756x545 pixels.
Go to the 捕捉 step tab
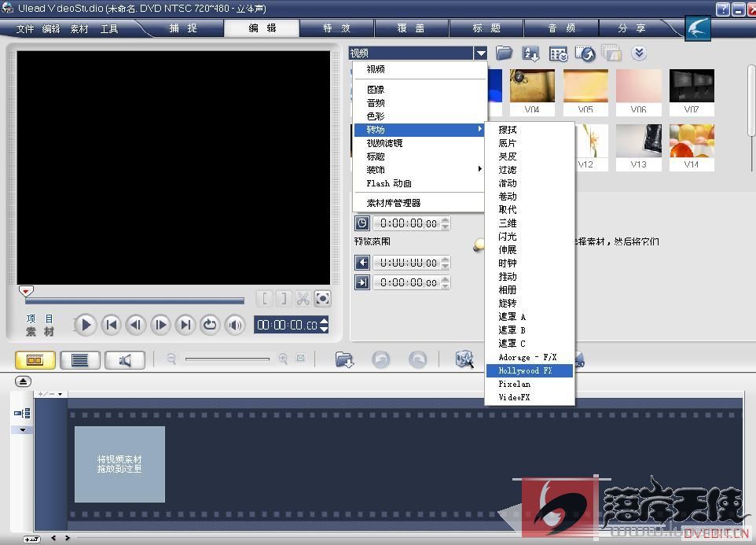(x=183, y=28)
